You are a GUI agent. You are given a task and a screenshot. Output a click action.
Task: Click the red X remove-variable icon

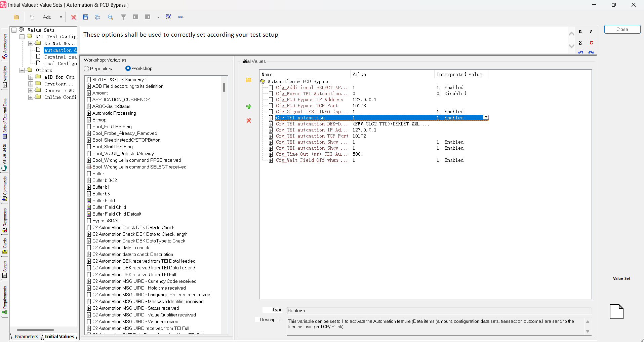coord(249,120)
